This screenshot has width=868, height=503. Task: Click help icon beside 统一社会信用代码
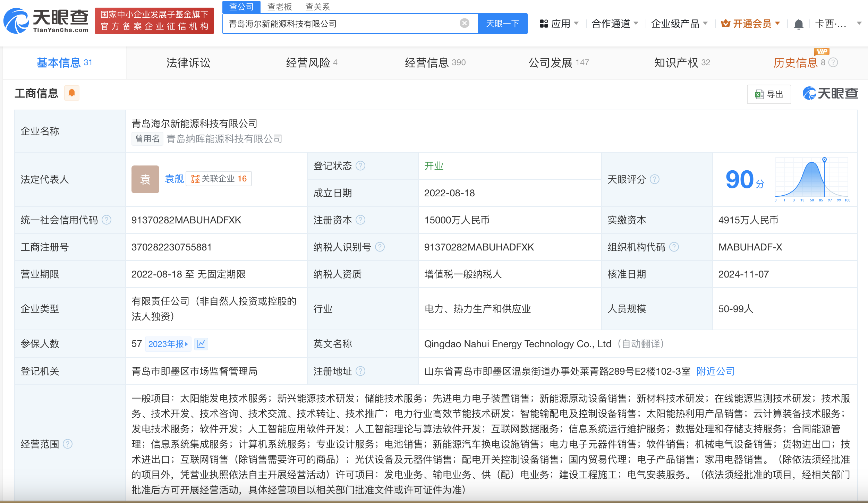tap(107, 220)
